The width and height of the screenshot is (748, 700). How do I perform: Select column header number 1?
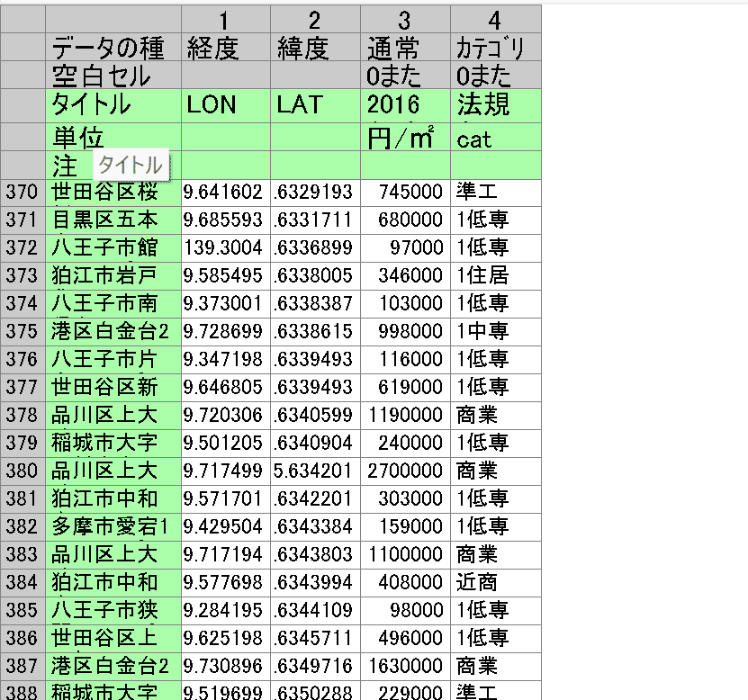[x=226, y=20]
